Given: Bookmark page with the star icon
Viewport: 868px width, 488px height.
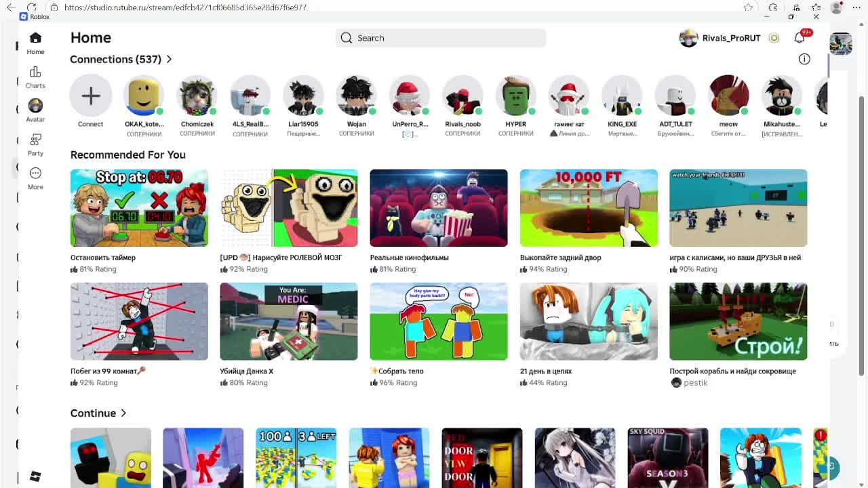Looking at the screenshot, I should (x=748, y=7).
